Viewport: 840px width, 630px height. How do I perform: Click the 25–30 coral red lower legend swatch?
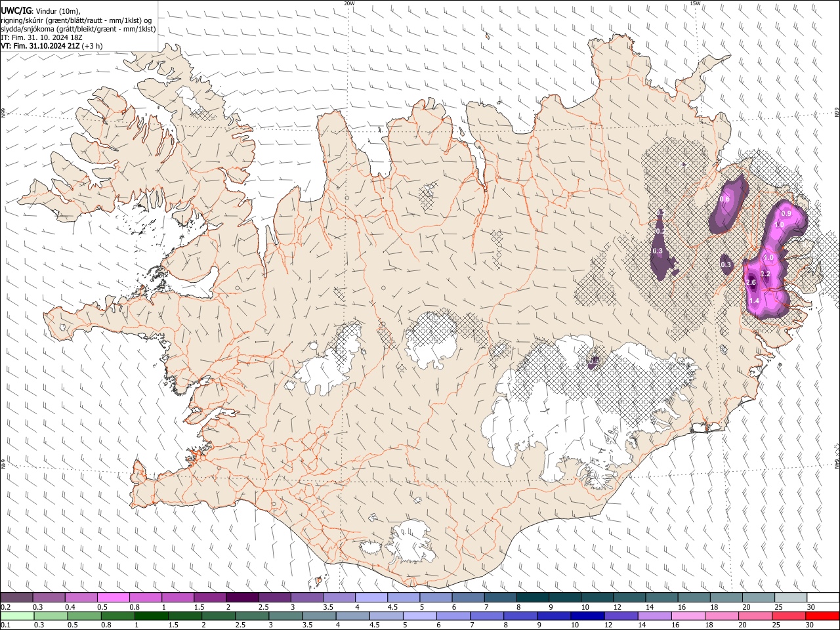point(789,616)
